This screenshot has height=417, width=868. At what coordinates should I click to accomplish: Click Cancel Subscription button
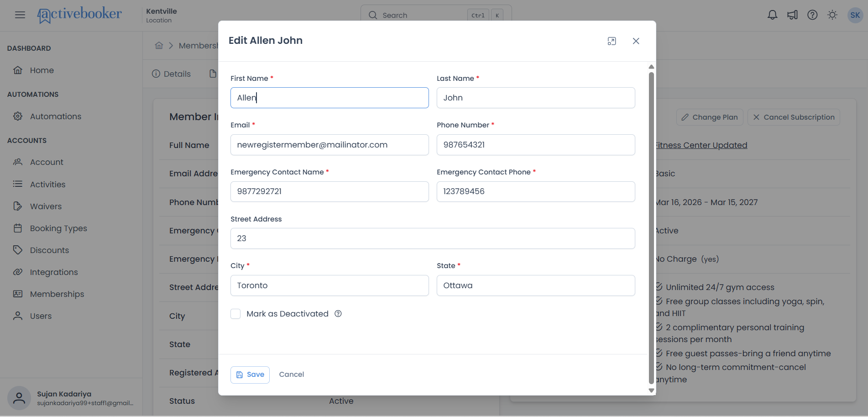[x=794, y=117]
